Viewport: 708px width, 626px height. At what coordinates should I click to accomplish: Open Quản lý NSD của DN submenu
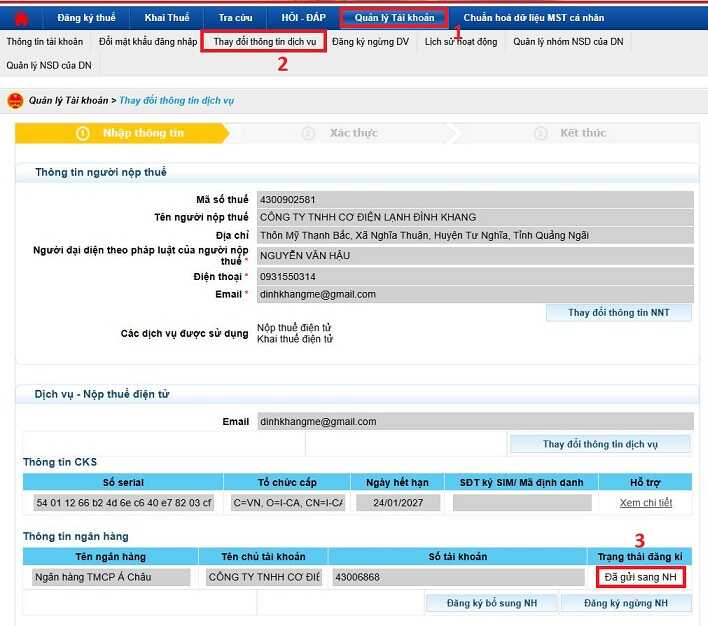tap(49, 65)
